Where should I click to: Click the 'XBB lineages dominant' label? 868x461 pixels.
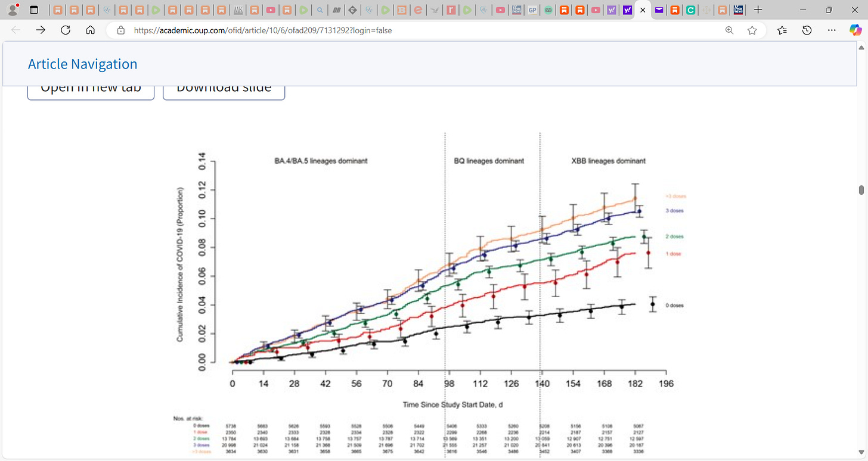tap(608, 161)
